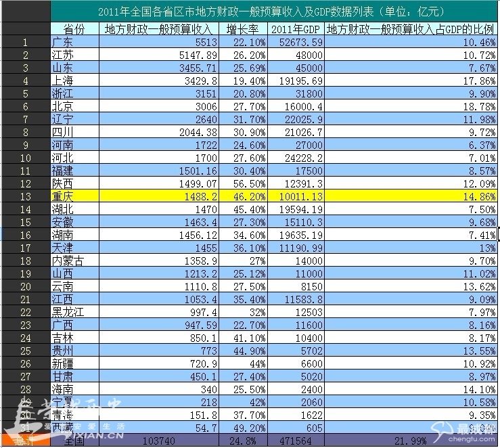Image resolution: width=500 pixels, height=448 pixels.
Task: Select the 江苏 province cell
Action: click(x=75, y=55)
